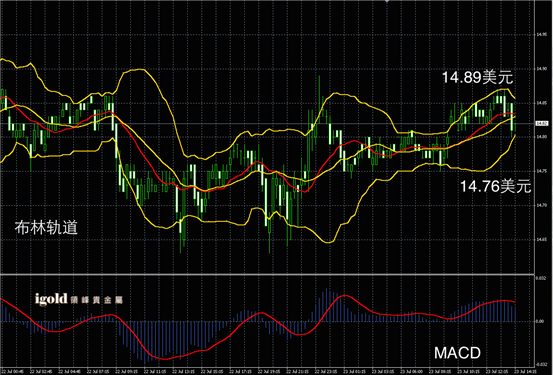Click the first time label 22 Jul 00:45
The height and width of the screenshot is (375, 553).
(13, 371)
